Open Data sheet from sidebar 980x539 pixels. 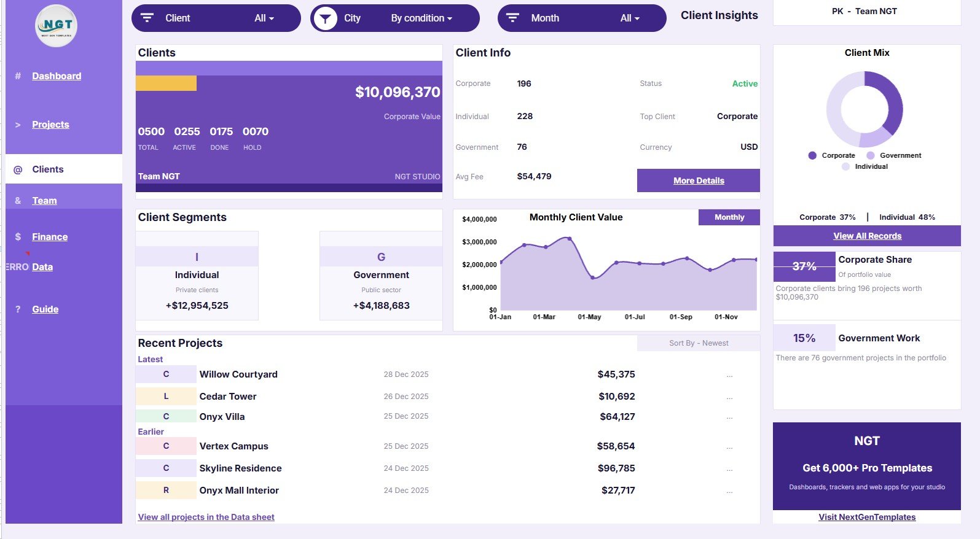coord(42,267)
